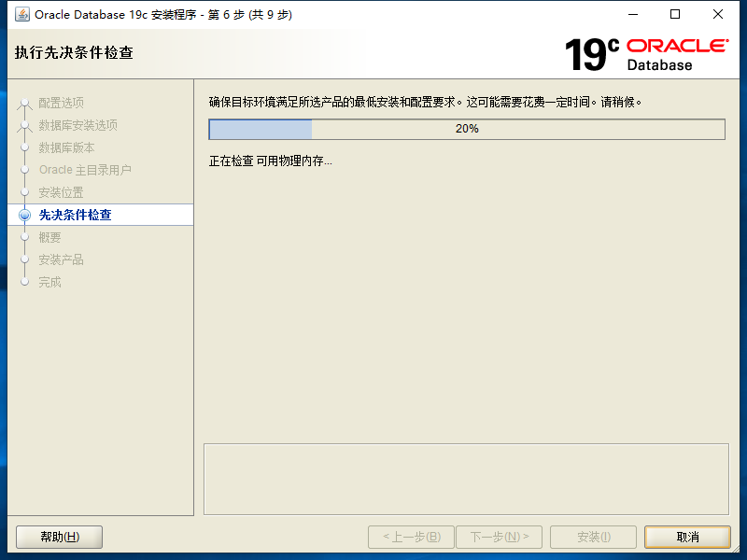Select the 完成 step
This screenshot has height=560, width=747.
(x=49, y=282)
